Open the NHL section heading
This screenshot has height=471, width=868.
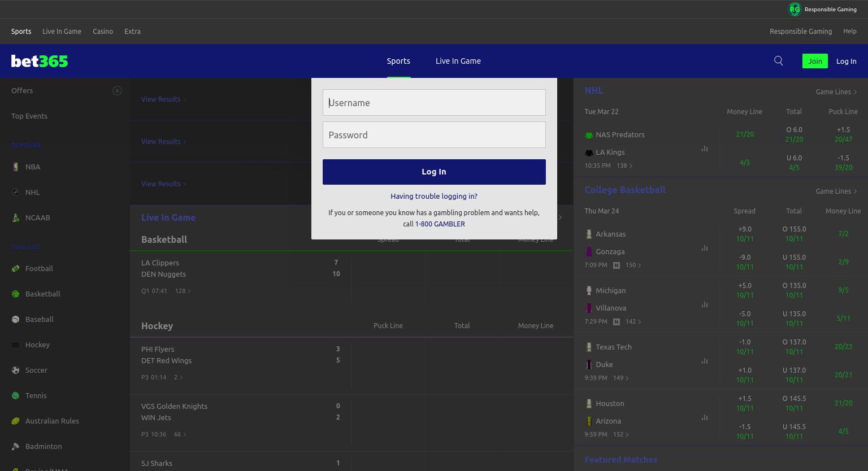pyautogui.click(x=593, y=90)
